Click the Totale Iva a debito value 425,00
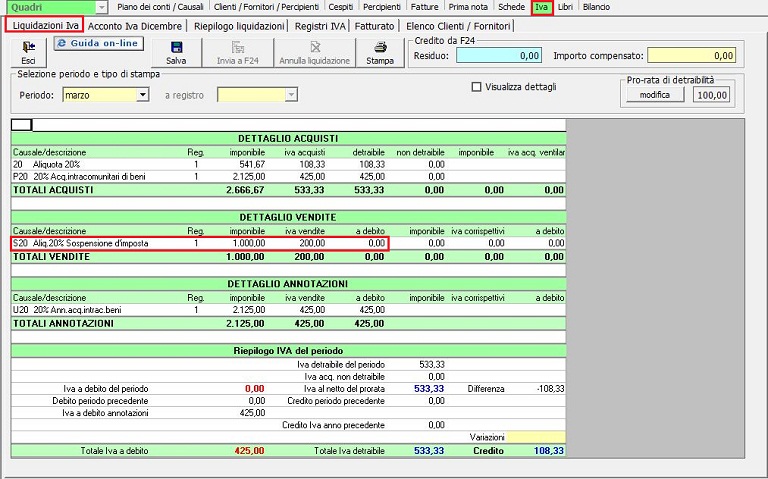Image resolution: width=768 pixels, height=479 pixels. coord(249,451)
